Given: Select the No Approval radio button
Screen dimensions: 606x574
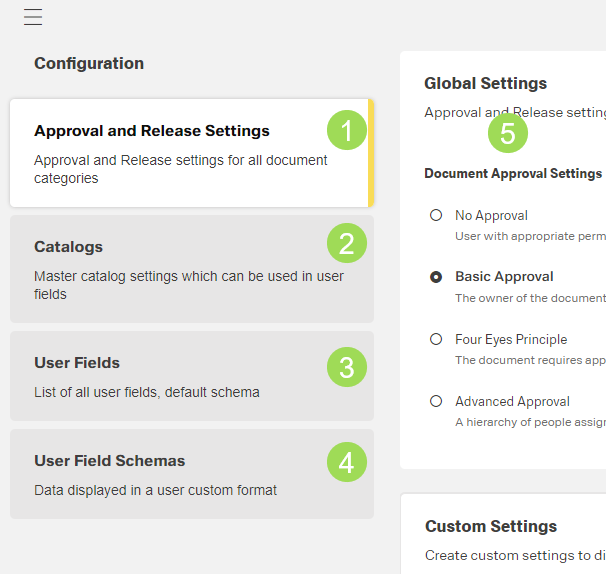Looking at the screenshot, I should (436, 215).
